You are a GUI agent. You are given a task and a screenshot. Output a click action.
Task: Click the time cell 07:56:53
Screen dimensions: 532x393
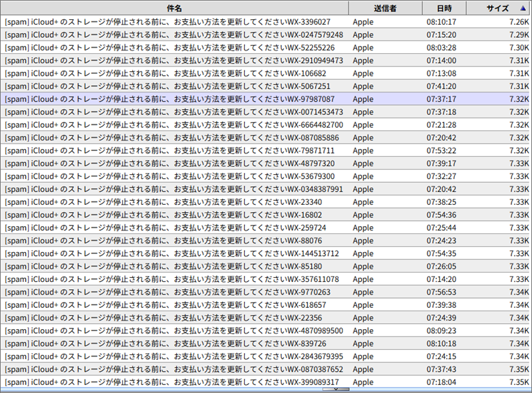pyautogui.click(x=442, y=292)
